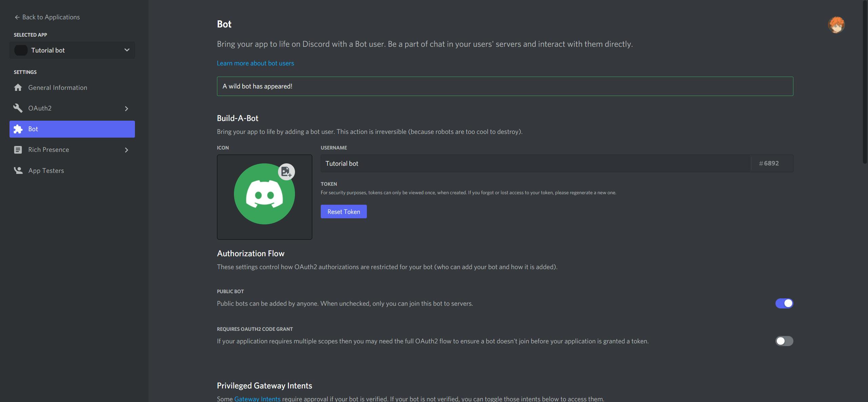Select the Bot settings menu item
Screen dimensions: 868x402
(x=72, y=129)
